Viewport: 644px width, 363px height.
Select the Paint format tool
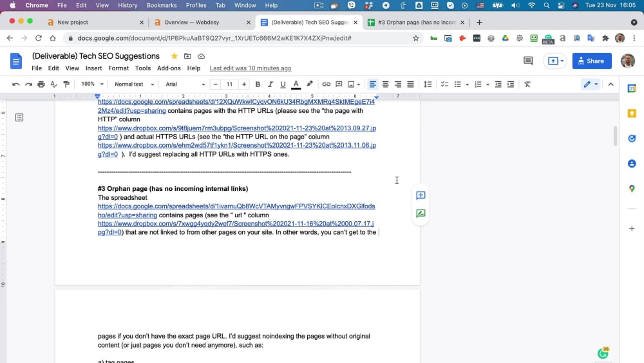(66, 84)
